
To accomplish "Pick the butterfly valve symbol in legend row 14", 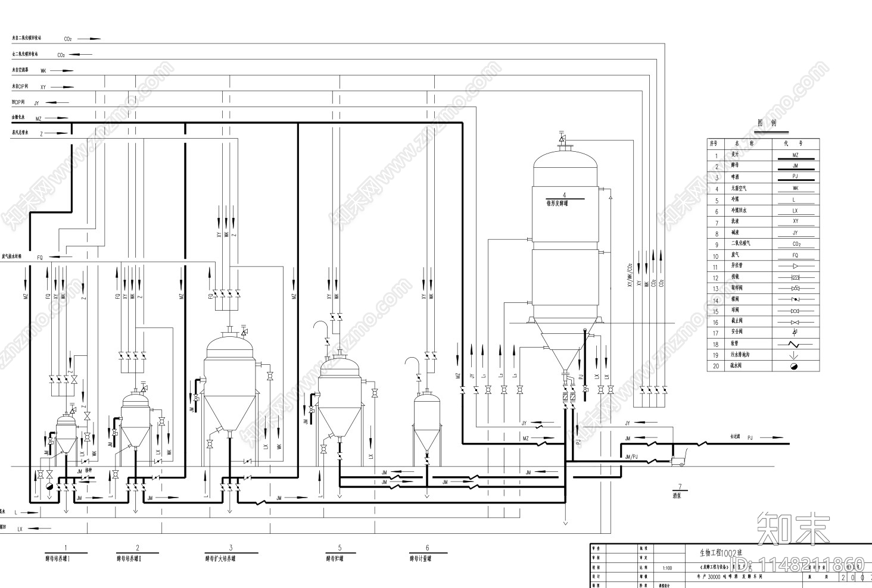I will [x=795, y=299].
